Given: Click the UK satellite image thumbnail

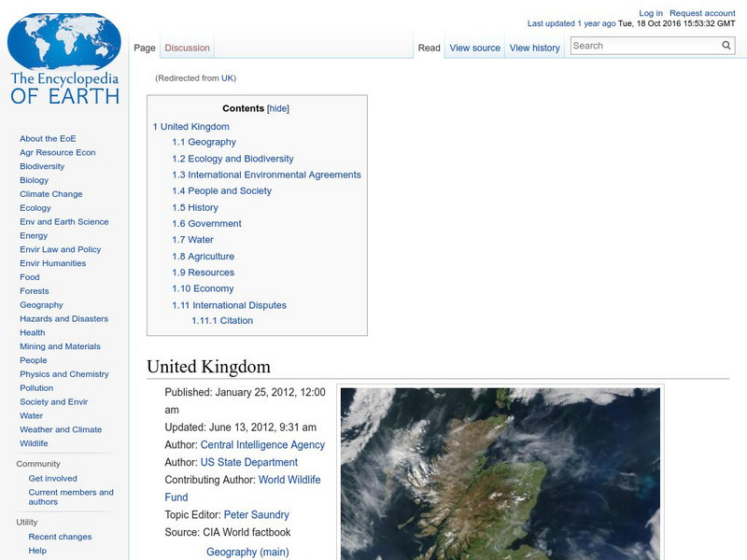Looking at the screenshot, I should pyautogui.click(x=500, y=473).
